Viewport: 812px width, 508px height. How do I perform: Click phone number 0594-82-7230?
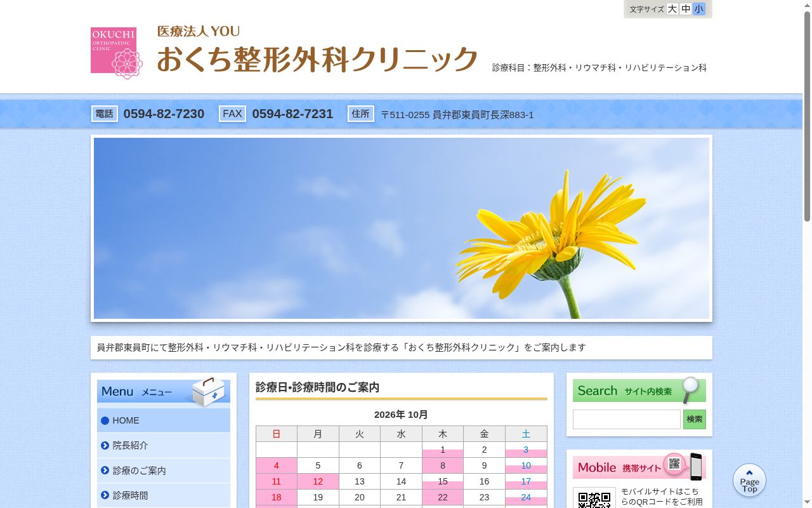pos(164,114)
